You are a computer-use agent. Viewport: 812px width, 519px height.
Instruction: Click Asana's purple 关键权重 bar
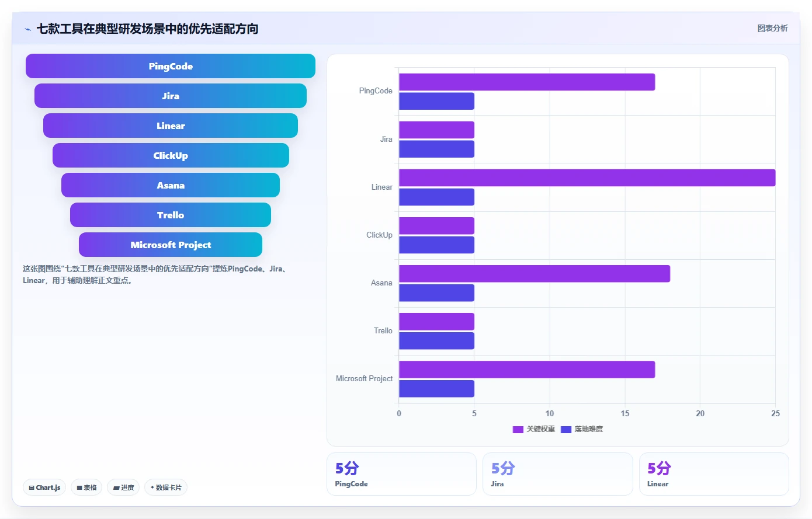[535, 273]
